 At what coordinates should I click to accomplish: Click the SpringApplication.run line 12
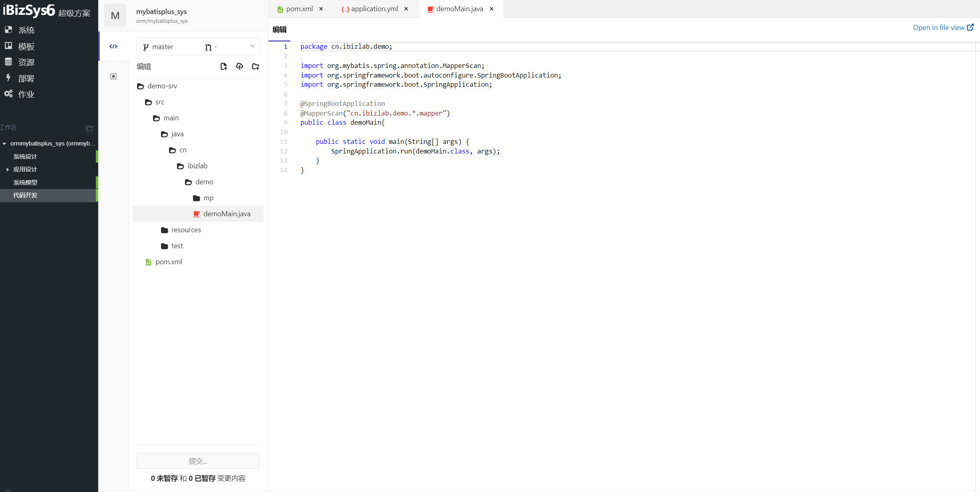point(415,151)
